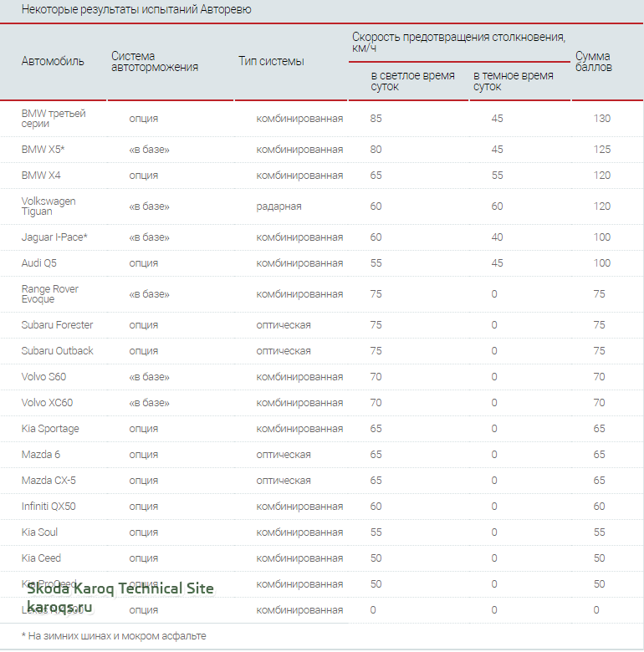Click the 'Audi Q5' row name
The width and height of the screenshot is (644, 652).
[x=38, y=262]
